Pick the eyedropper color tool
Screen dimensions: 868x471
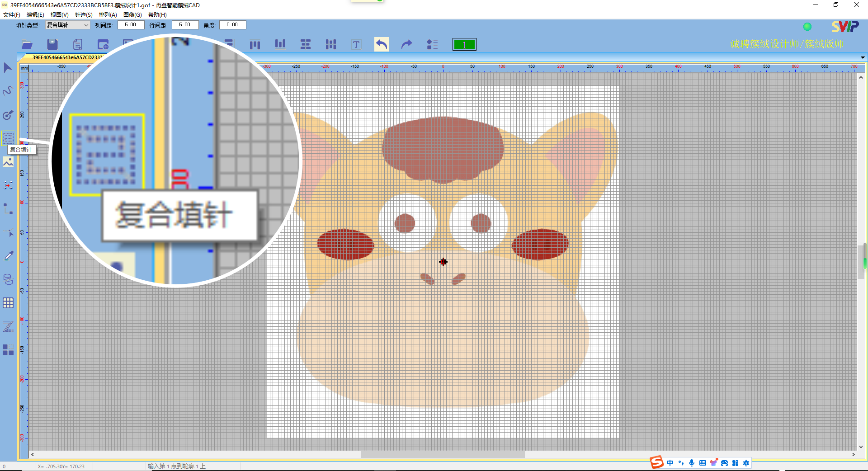click(x=8, y=256)
